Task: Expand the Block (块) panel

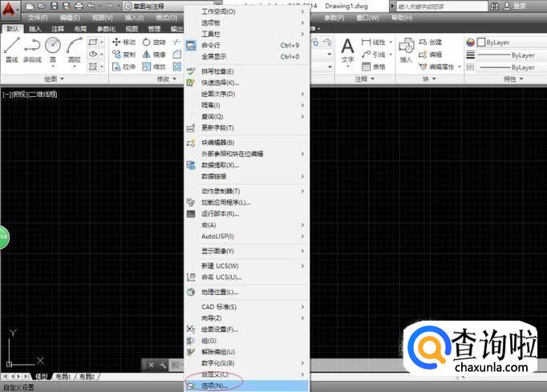Action: click(x=429, y=79)
